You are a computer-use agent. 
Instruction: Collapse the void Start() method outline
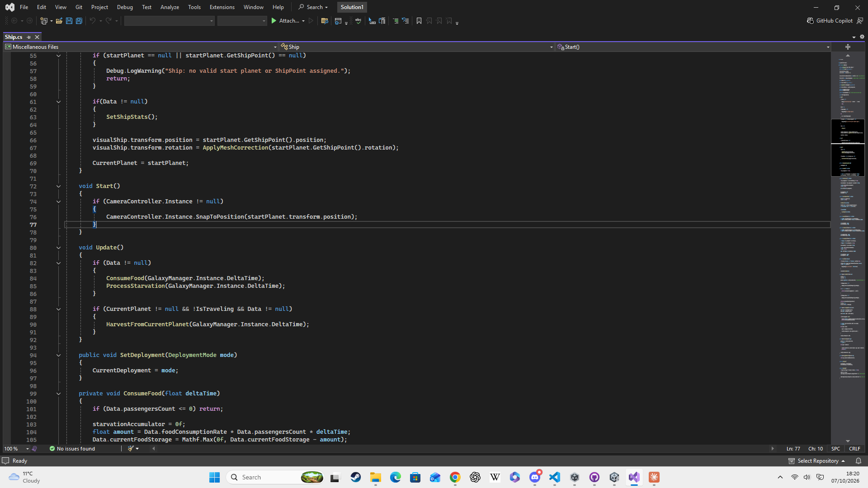(x=58, y=186)
